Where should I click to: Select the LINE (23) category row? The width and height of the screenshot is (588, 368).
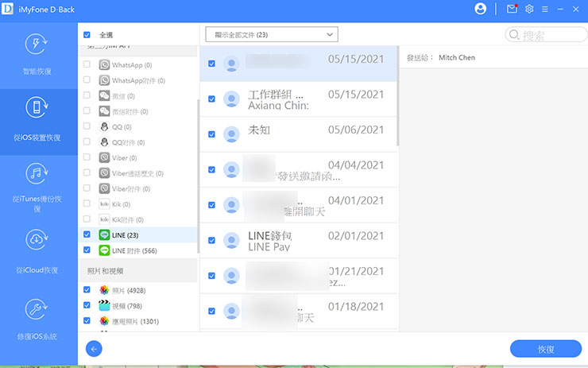(x=138, y=234)
